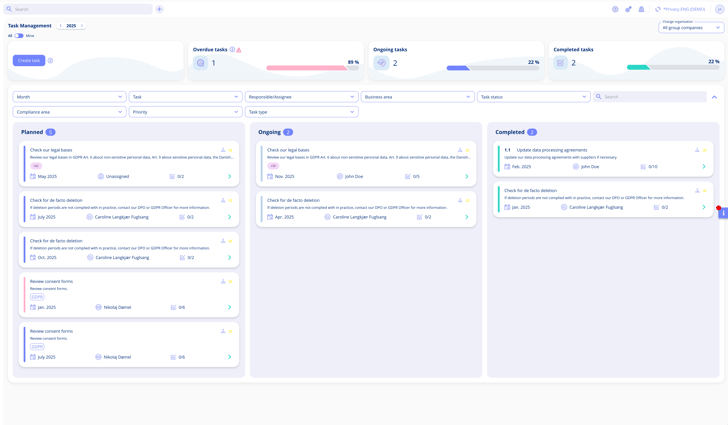
Task: Open the Month filter dropdown
Action: coord(69,97)
